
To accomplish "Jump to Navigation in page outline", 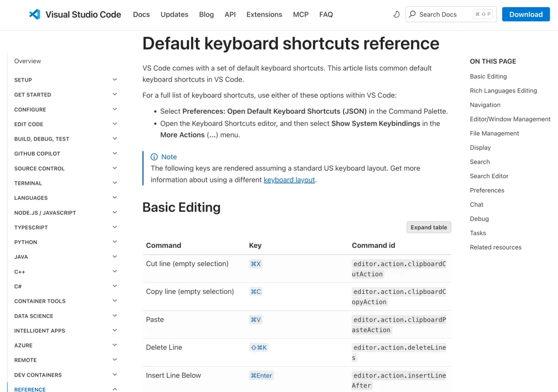I will [x=485, y=105].
